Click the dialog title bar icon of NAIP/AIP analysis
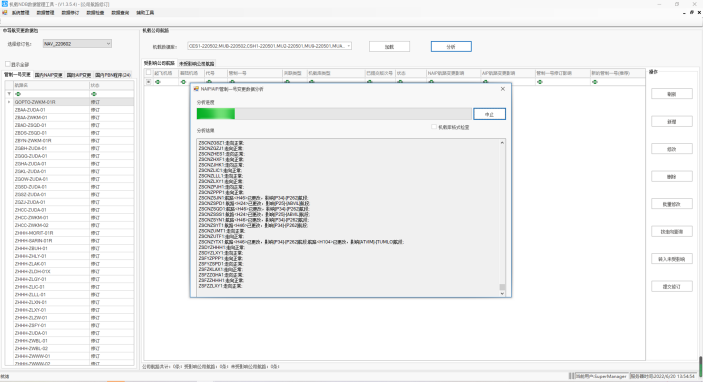This screenshot has height=382, width=703. tap(196, 89)
